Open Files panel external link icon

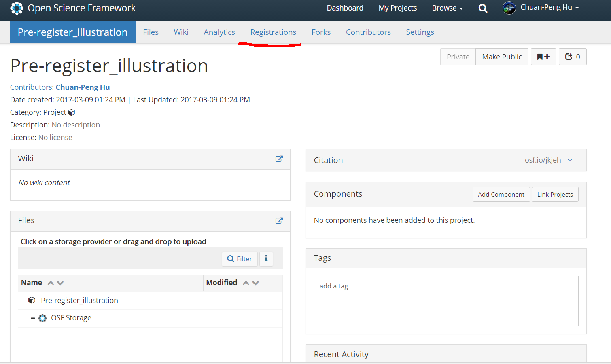279,221
